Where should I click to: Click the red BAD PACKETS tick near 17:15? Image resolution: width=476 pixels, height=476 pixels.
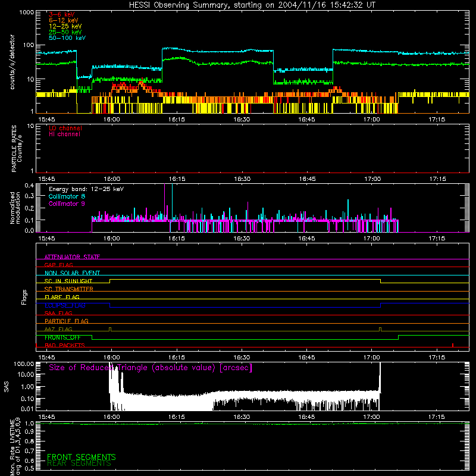453,345
